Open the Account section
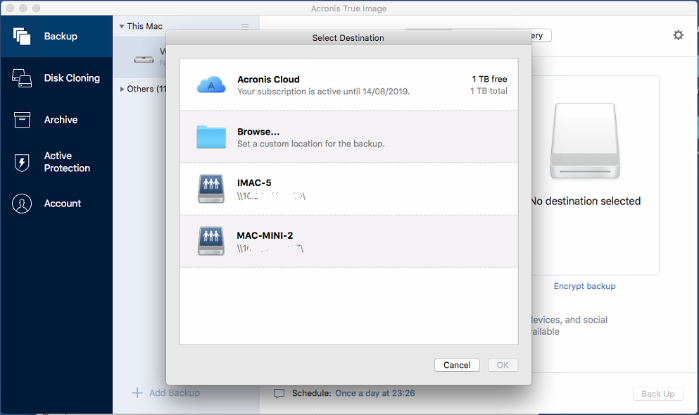This screenshot has width=699, height=415. coord(56,203)
